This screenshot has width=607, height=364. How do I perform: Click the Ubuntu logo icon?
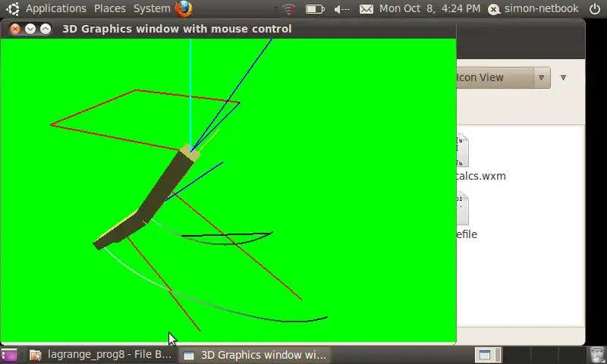(x=12, y=8)
